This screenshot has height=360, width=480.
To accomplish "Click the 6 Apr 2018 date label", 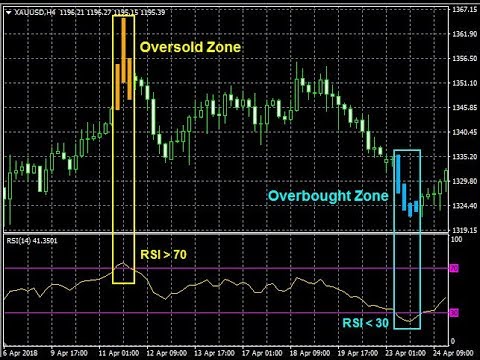I will pyautogui.click(x=20, y=353).
